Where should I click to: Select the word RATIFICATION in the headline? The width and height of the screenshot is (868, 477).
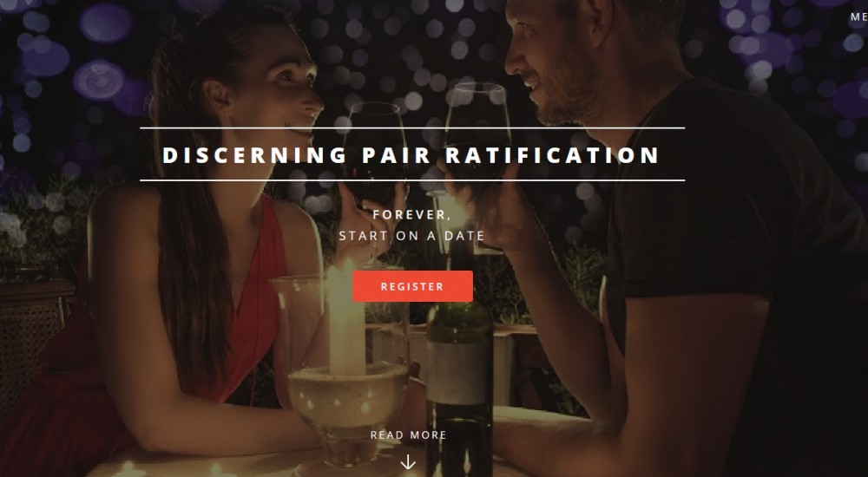click(552, 155)
